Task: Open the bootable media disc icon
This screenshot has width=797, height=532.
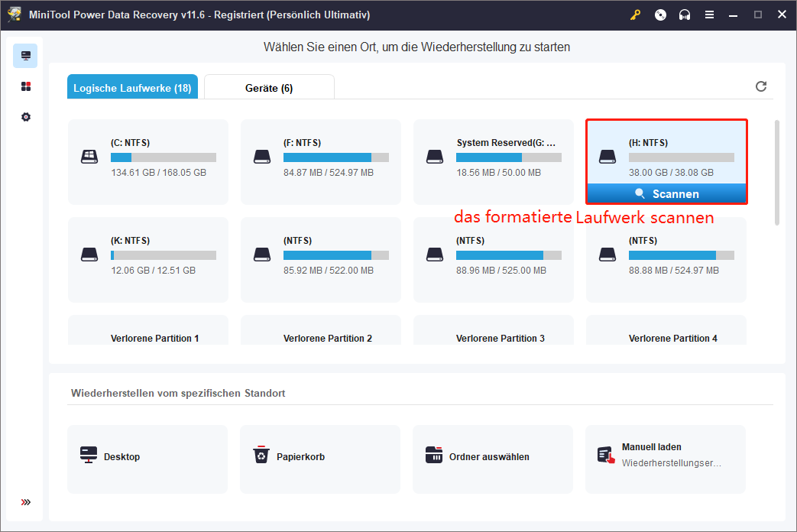Action: click(661, 15)
